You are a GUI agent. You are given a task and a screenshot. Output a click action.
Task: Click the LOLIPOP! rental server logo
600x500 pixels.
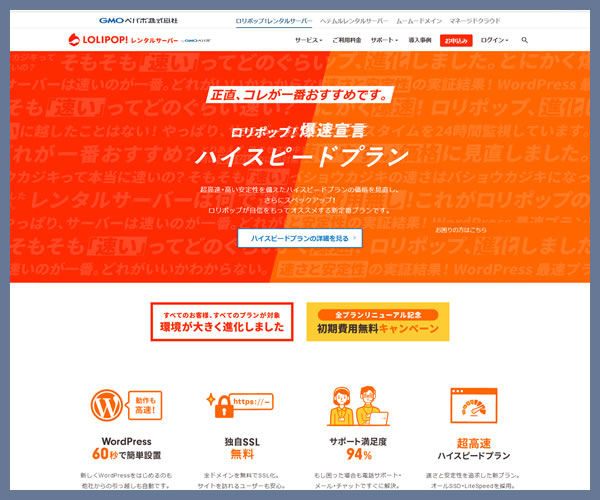(x=139, y=39)
